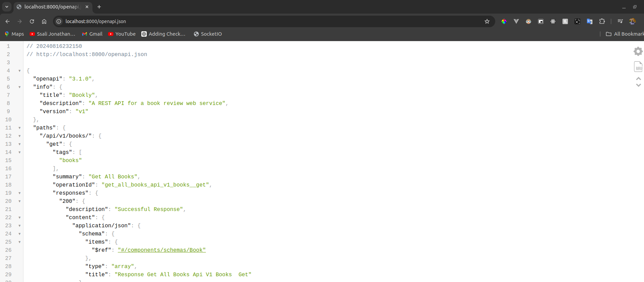Click the "Response Get All Books Api" title value
644x282 pixels.
pyautogui.click(x=183, y=275)
